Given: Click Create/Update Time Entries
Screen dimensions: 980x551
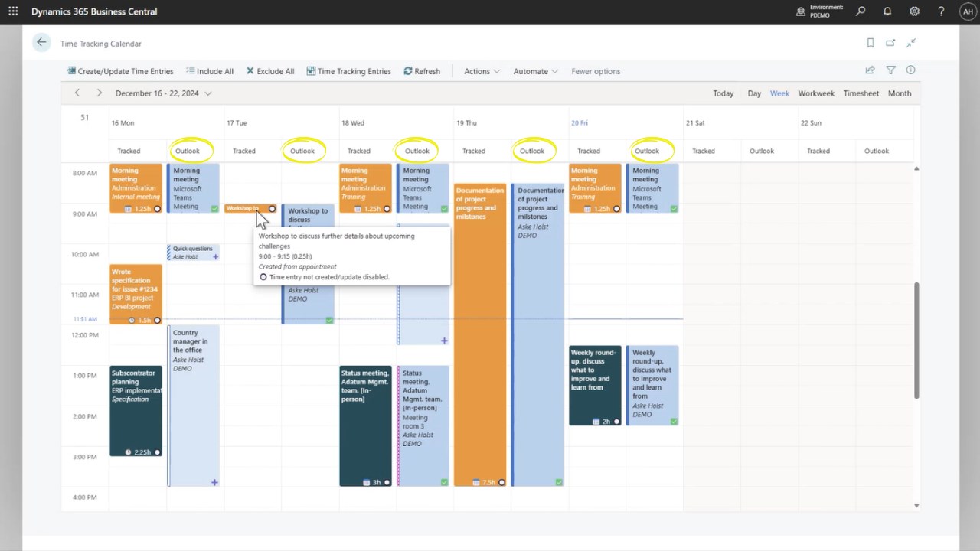Looking at the screenshot, I should [x=120, y=71].
